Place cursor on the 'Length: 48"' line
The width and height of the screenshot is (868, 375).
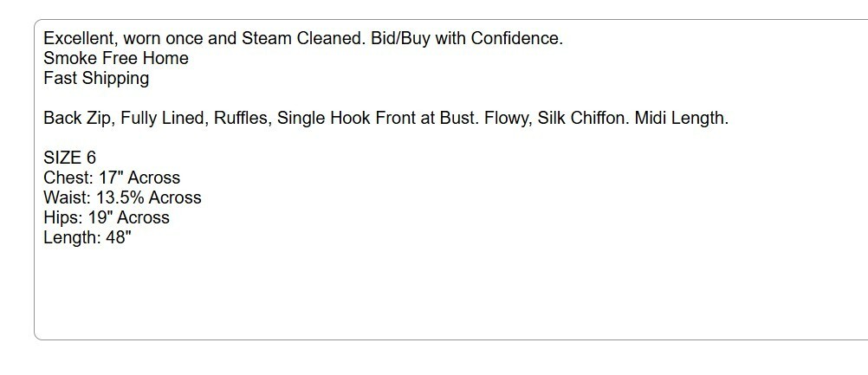pyautogui.click(x=87, y=237)
